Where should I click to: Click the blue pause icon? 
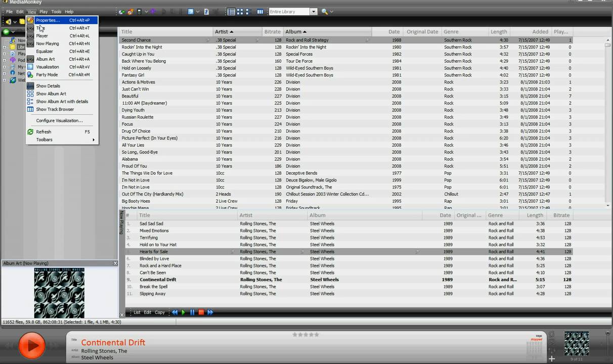coord(192,312)
